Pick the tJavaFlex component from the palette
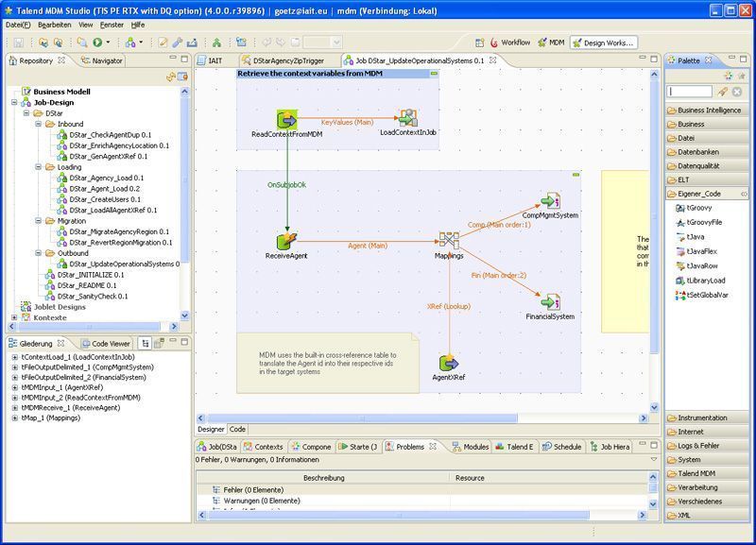Screen dimensions: 756x545 coord(696,251)
